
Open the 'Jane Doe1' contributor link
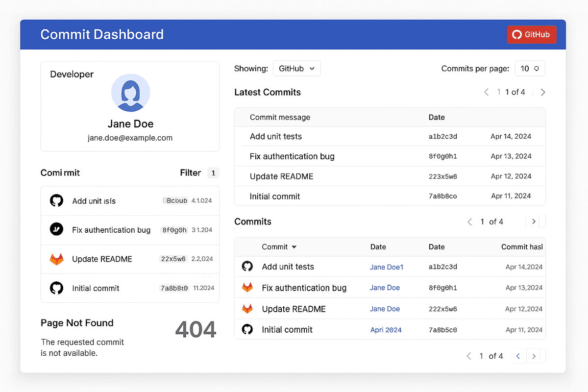coord(387,267)
